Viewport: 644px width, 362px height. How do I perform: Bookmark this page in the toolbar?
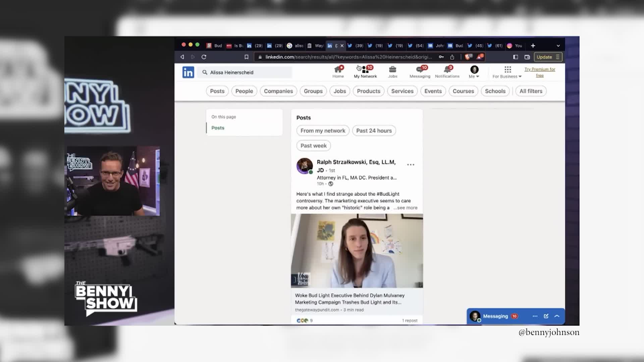point(246,57)
